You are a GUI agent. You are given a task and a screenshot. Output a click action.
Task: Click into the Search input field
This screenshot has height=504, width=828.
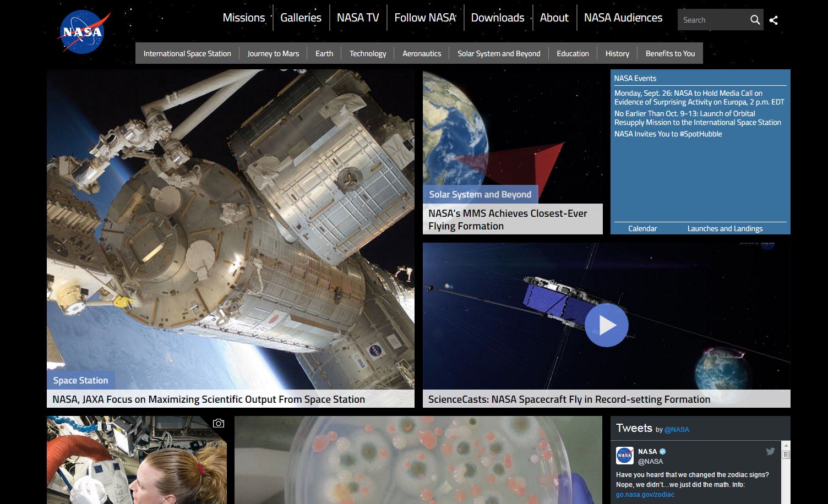click(x=713, y=20)
